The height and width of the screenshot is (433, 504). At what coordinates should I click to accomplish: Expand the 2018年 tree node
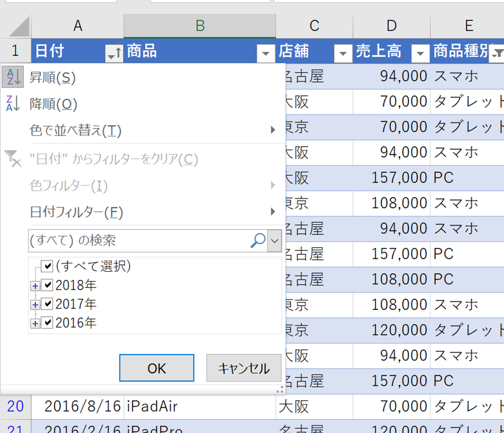(x=35, y=286)
